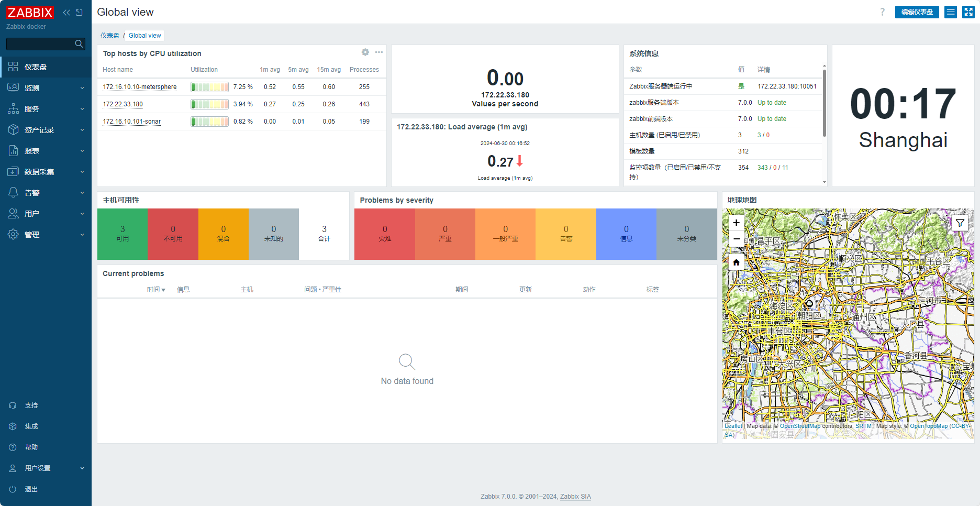Click the home icon on the map widget

(736, 261)
